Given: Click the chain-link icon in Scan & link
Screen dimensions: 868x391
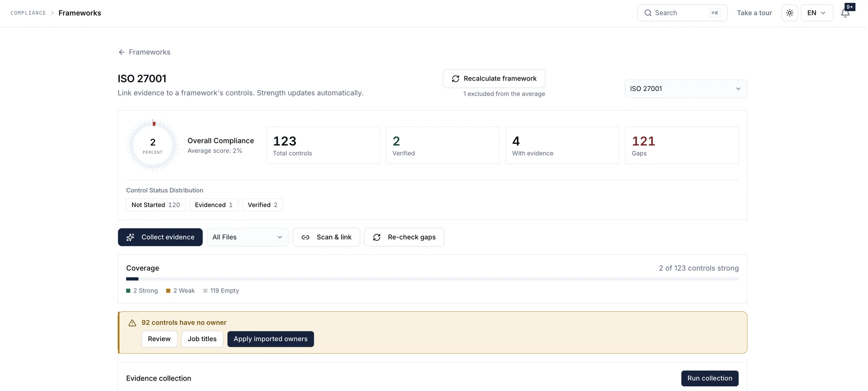Looking at the screenshot, I should point(306,237).
